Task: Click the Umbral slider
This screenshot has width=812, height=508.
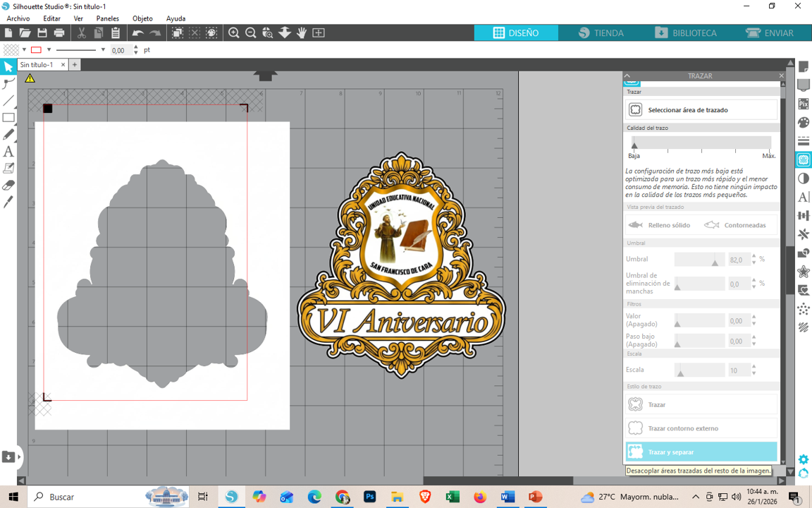Action: point(699,259)
